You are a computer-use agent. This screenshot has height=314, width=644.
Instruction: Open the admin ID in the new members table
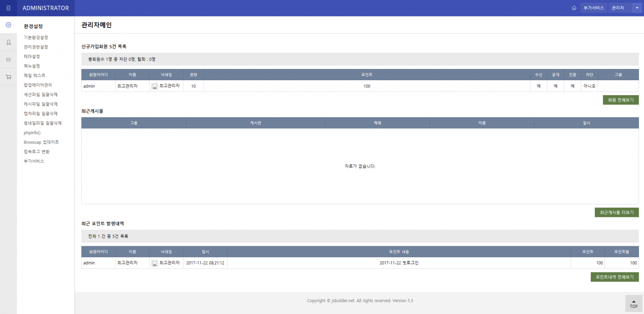(89, 86)
